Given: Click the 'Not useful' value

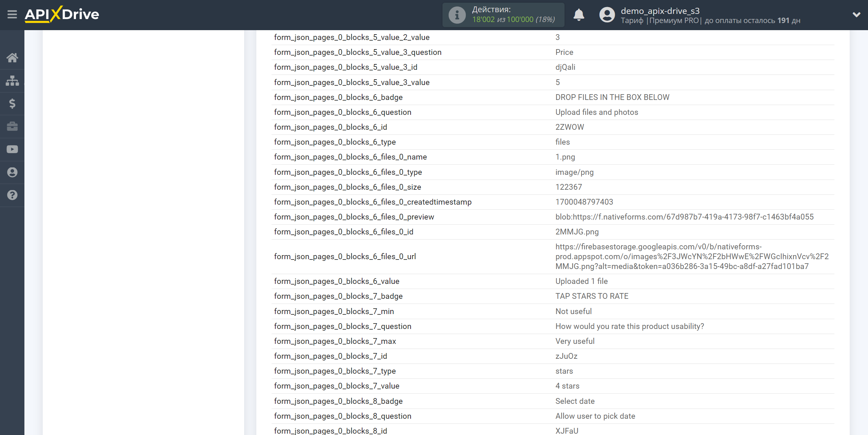Looking at the screenshot, I should tap(573, 311).
